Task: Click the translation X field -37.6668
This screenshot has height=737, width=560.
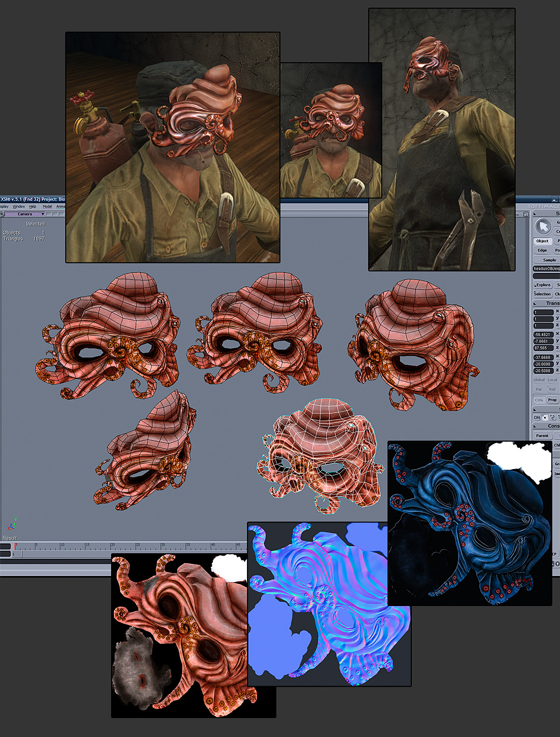Action: [544, 357]
